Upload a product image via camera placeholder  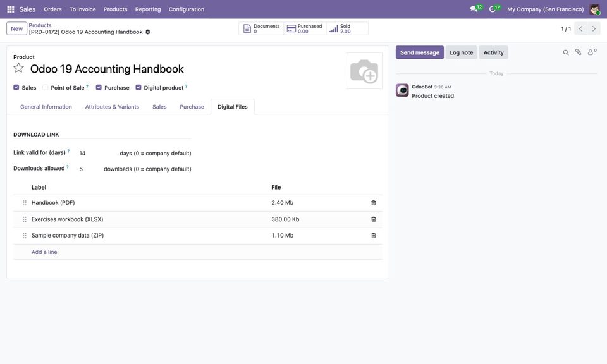(x=364, y=71)
